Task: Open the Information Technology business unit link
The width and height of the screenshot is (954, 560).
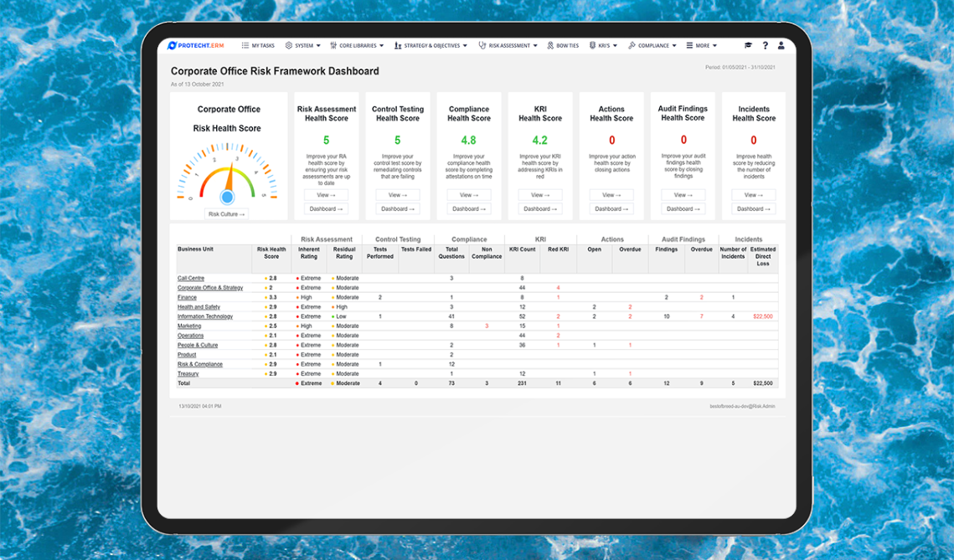Action: [x=205, y=316]
